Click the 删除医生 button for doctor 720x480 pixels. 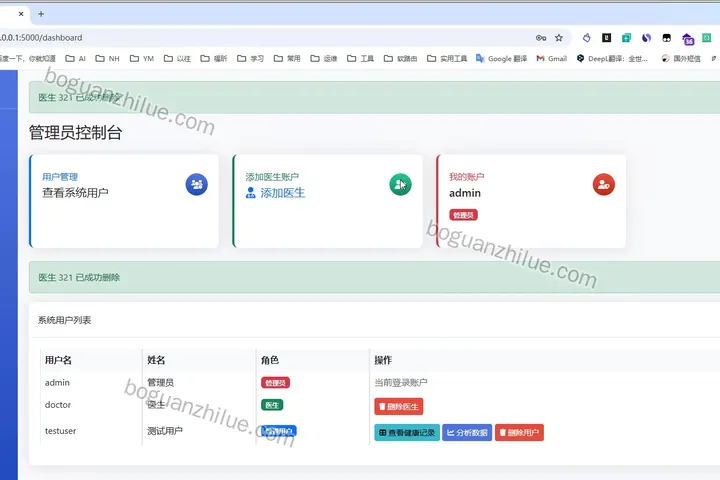(399, 407)
